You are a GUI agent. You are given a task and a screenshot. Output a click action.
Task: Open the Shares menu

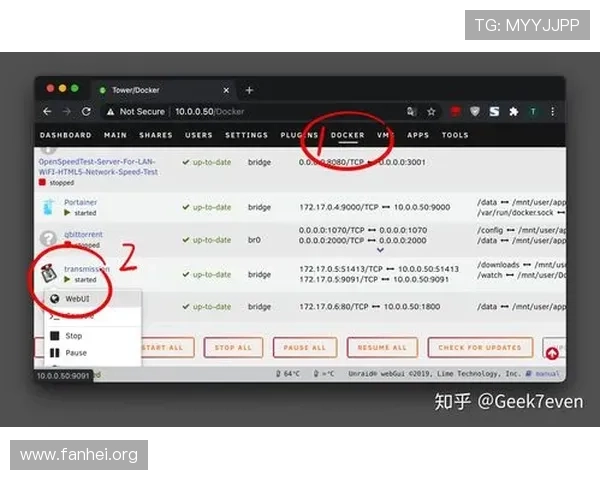pos(156,135)
